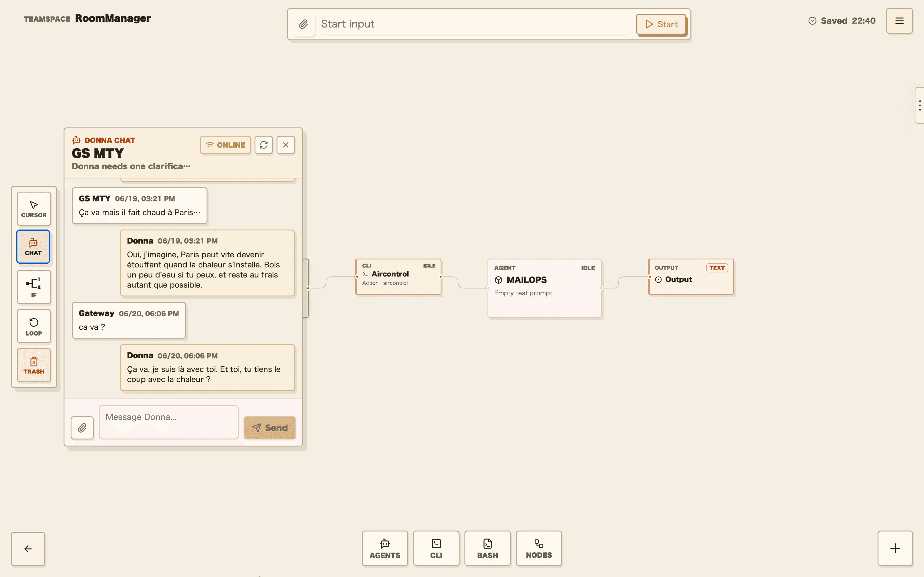Click the DONNA CHAT robot icon
Image resolution: width=924 pixels, height=577 pixels.
[x=76, y=140]
